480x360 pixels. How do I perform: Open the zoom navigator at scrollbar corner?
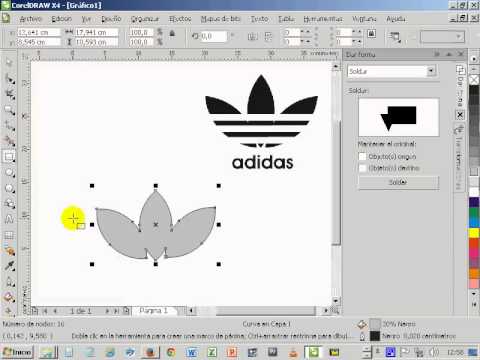point(336,311)
